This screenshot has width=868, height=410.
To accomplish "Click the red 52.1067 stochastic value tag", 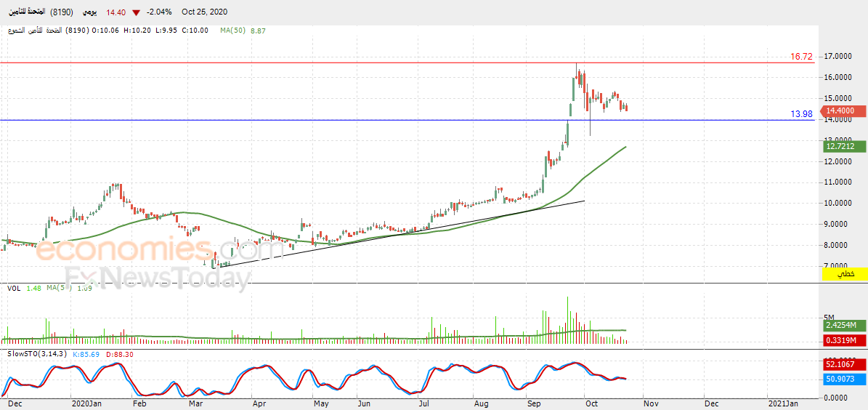I will (x=841, y=364).
